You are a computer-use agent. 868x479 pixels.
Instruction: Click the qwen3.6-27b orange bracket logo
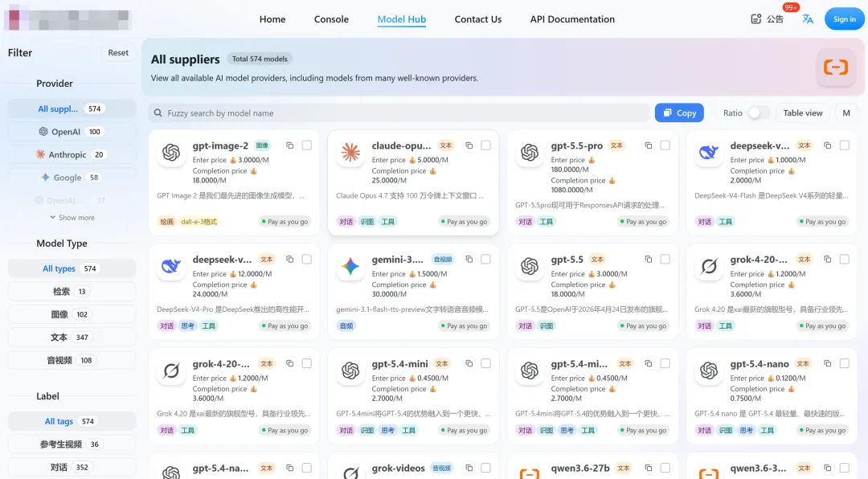pos(530,473)
